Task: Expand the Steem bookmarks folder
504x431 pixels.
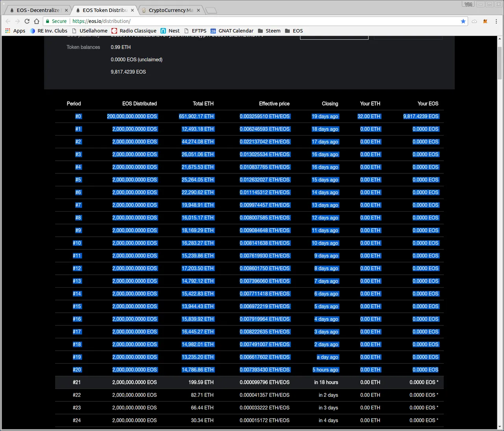Action: point(269,31)
